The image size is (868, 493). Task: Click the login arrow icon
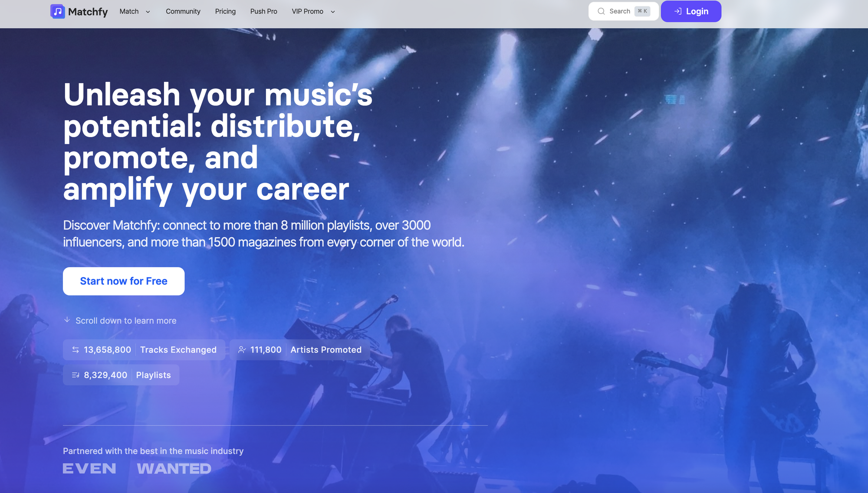(x=678, y=11)
